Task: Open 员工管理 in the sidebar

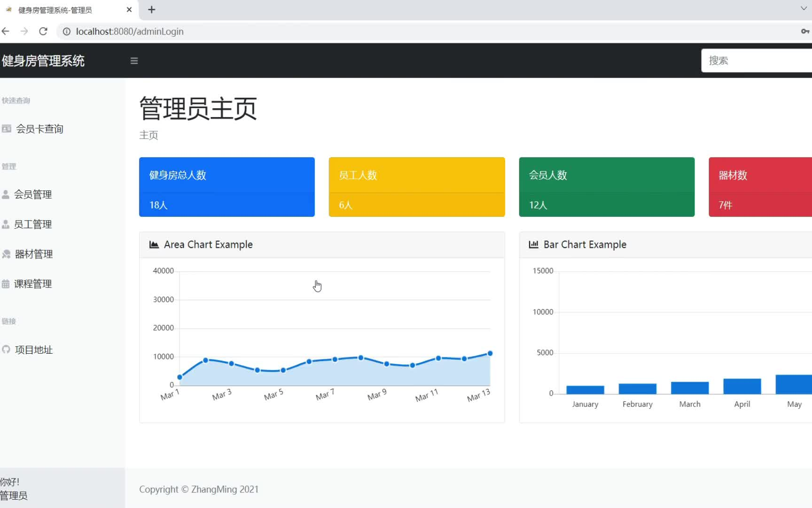Action: pyautogui.click(x=33, y=224)
